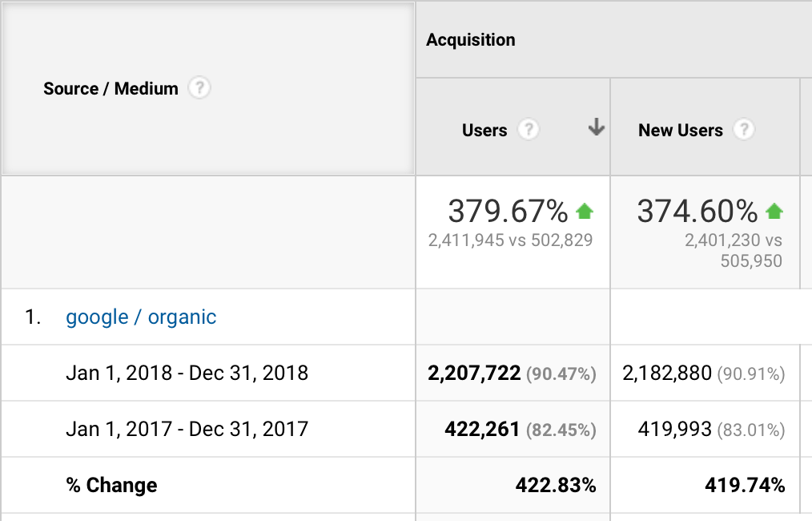Select the Acquisition group header

click(471, 40)
